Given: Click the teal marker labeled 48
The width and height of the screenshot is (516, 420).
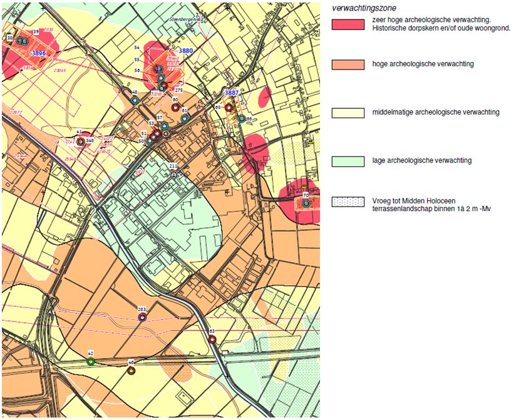Looking at the screenshot, I should point(135,100).
